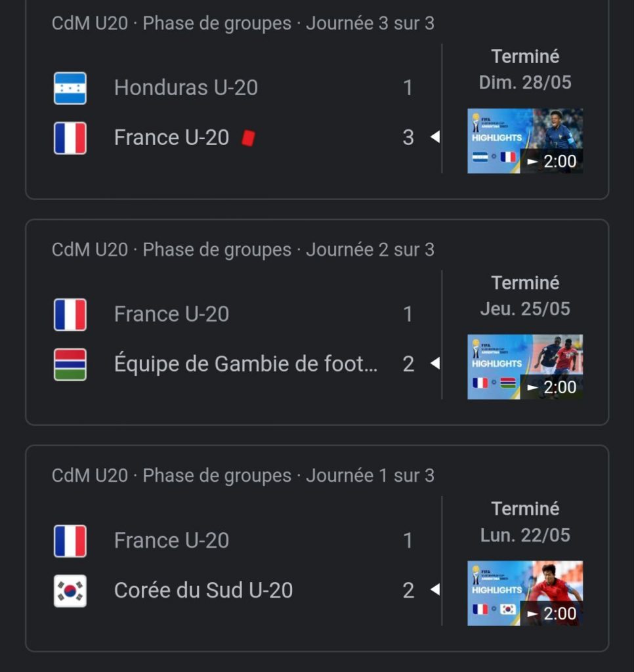This screenshot has width=634, height=672.
Task: Click the red card icon next to France U-20
Action: click(249, 138)
